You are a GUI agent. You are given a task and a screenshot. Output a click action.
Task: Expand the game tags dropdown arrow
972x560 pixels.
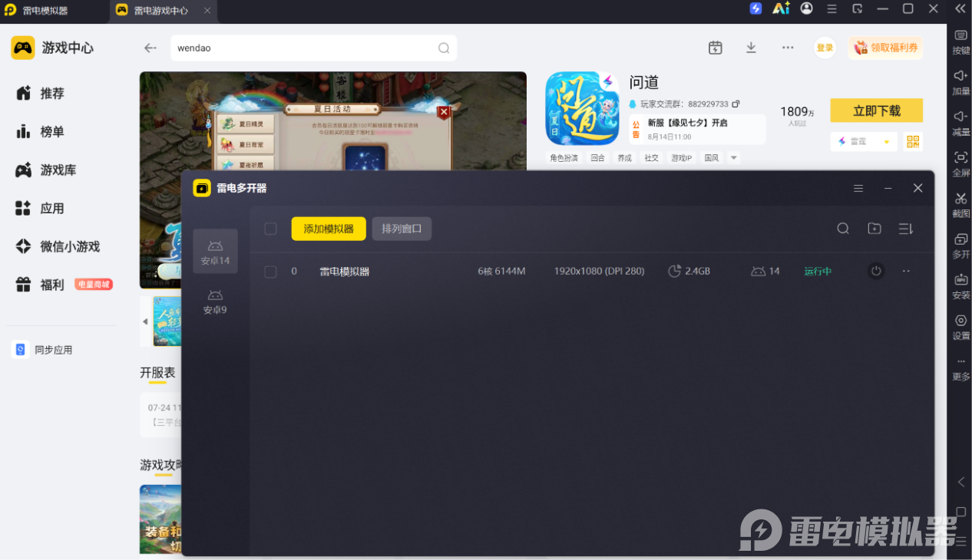(x=734, y=157)
